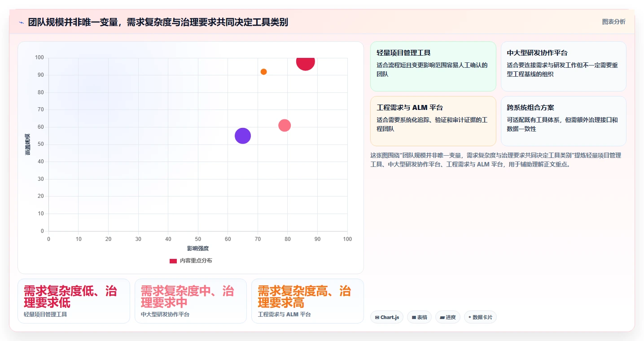Toggle the 内容重点分布 legend swatch

pos(173,261)
